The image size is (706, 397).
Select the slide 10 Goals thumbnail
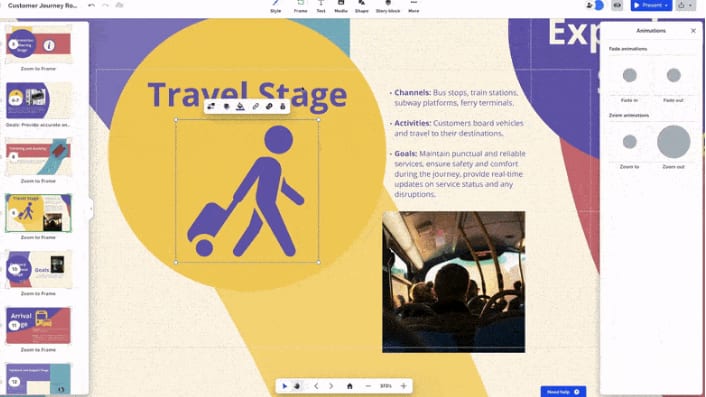(x=38, y=269)
